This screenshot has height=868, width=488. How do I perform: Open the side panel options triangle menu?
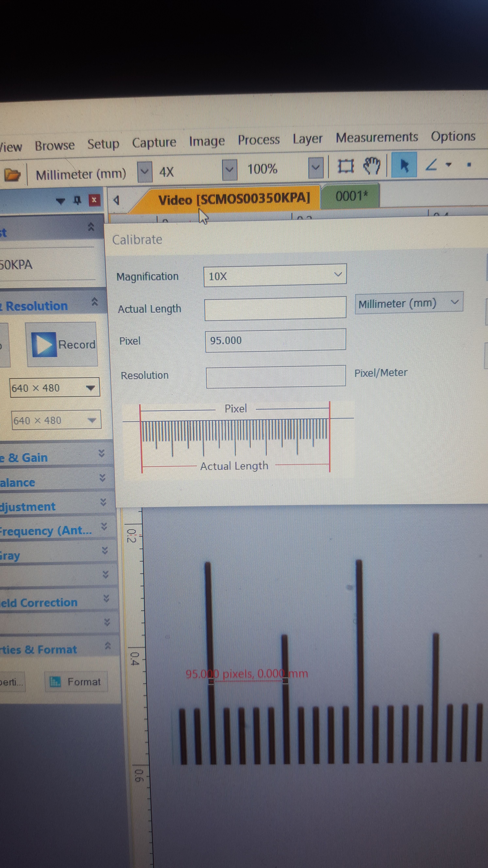pyautogui.click(x=61, y=201)
